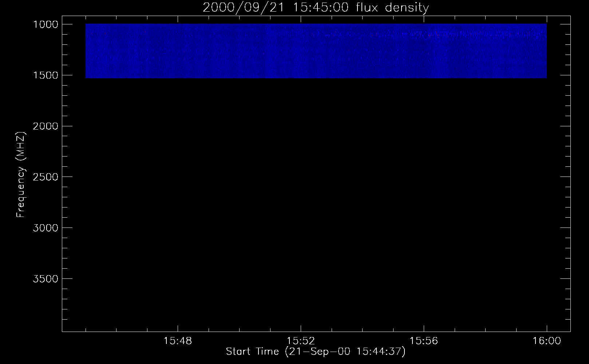Click the 2500 frequency tick label
This screenshot has width=589, height=364.
click(46, 177)
